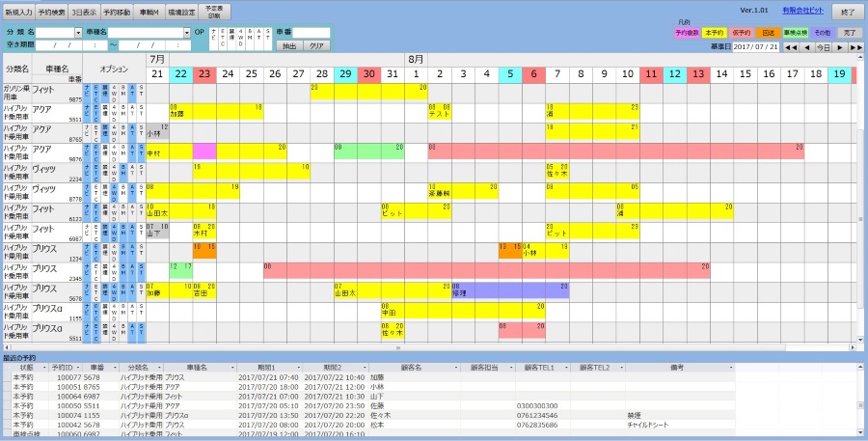The image size is (868, 441).
Task: Toggle the ETC option filter
Action: tap(223, 38)
